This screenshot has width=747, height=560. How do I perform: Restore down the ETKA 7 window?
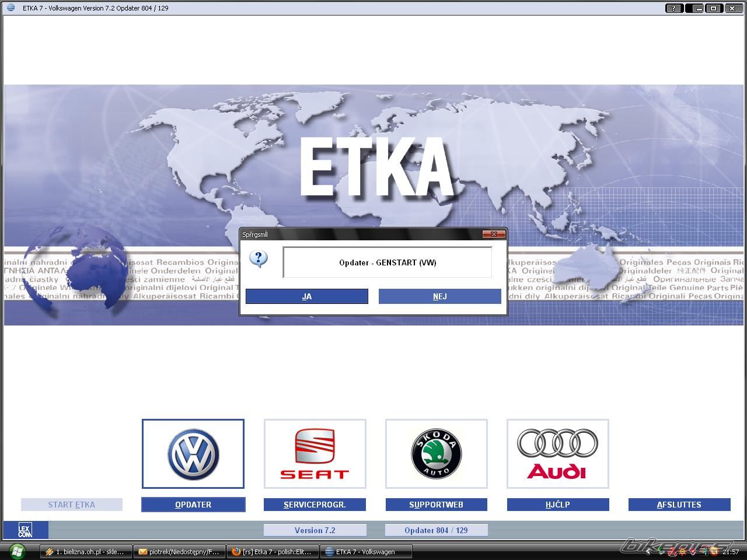click(713, 8)
